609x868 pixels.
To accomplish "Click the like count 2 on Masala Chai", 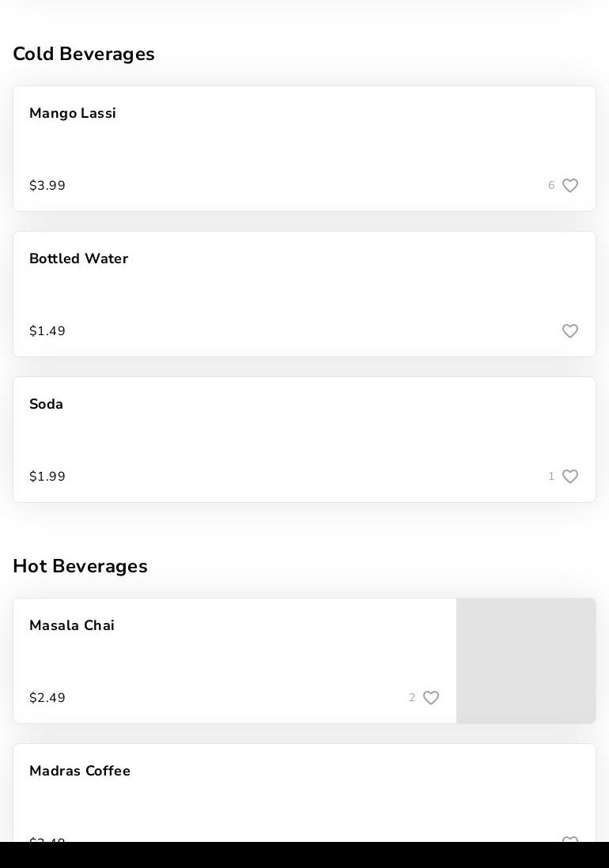I will pos(412,698).
